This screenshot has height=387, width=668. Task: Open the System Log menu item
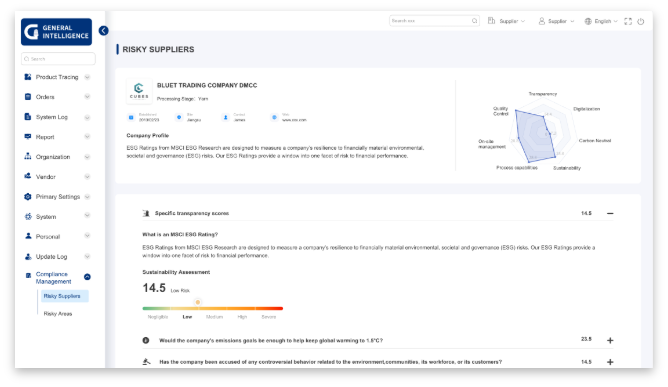coord(57,117)
